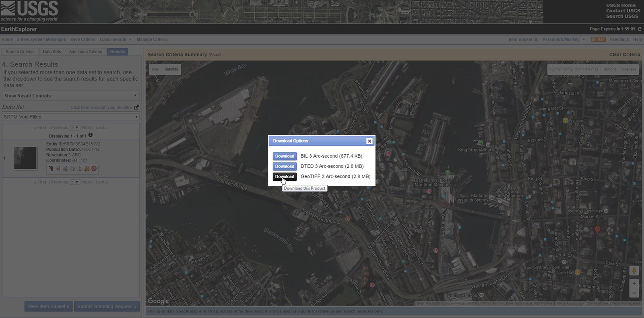Screen dimensions: 644x318
Task: Show footprint for the SRTM result
Action: [51, 169]
